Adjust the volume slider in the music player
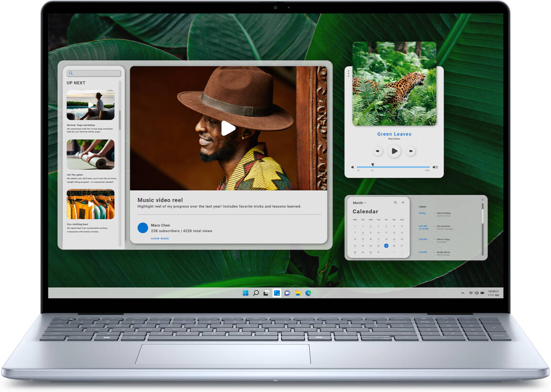Screen dimensions: 551x392 (373, 165)
